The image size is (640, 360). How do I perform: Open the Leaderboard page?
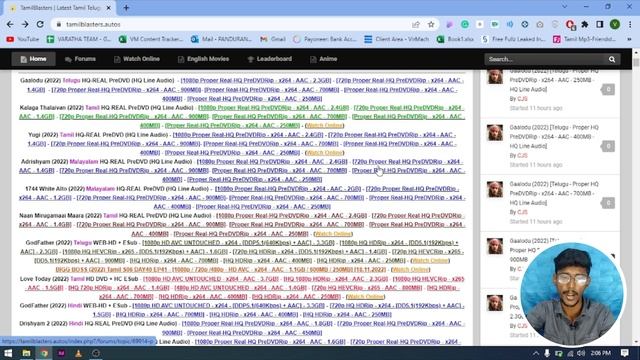coord(269,59)
